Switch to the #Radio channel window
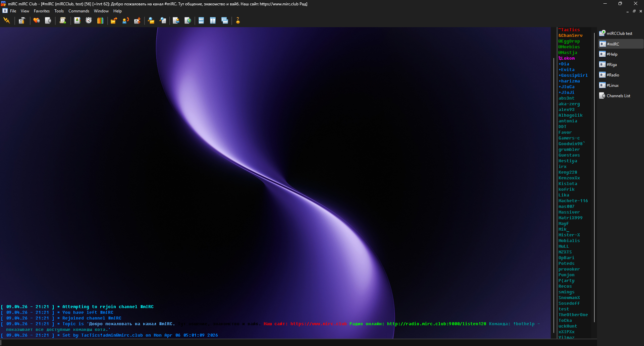This screenshot has width=644, height=346. [x=613, y=75]
